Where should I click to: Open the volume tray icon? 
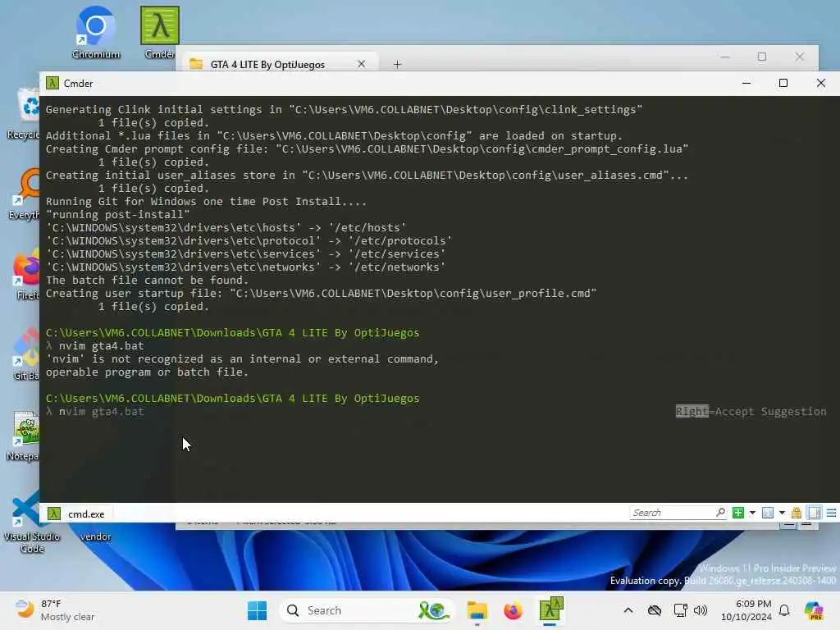(701, 610)
